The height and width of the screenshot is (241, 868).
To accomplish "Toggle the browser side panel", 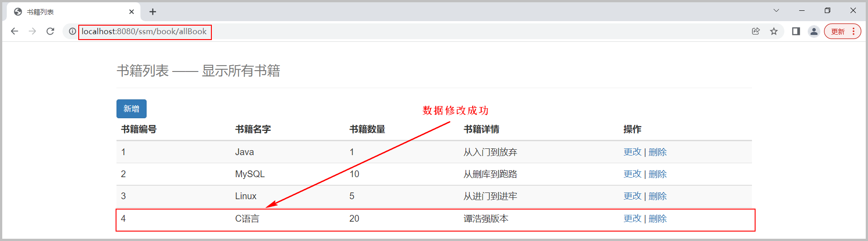I will pos(796,31).
